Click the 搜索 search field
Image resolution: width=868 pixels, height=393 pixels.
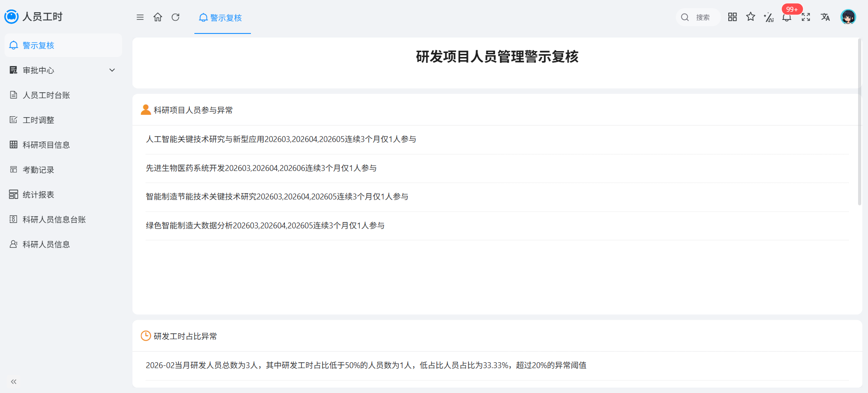[x=698, y=17]
